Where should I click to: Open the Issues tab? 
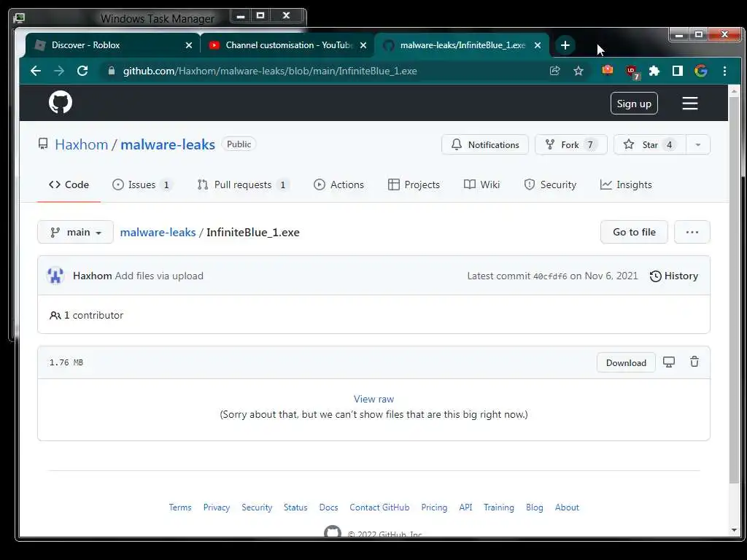click(142, 184)
